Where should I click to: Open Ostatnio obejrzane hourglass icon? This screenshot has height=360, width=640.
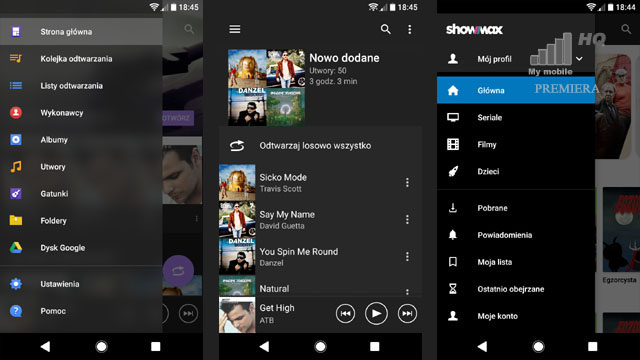click(453, 289)
